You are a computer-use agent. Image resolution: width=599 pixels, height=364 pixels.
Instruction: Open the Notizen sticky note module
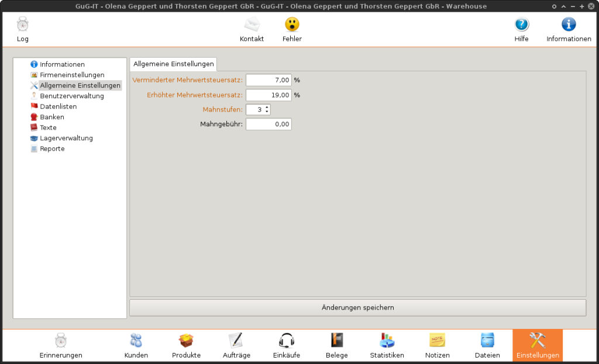[437, 340]
